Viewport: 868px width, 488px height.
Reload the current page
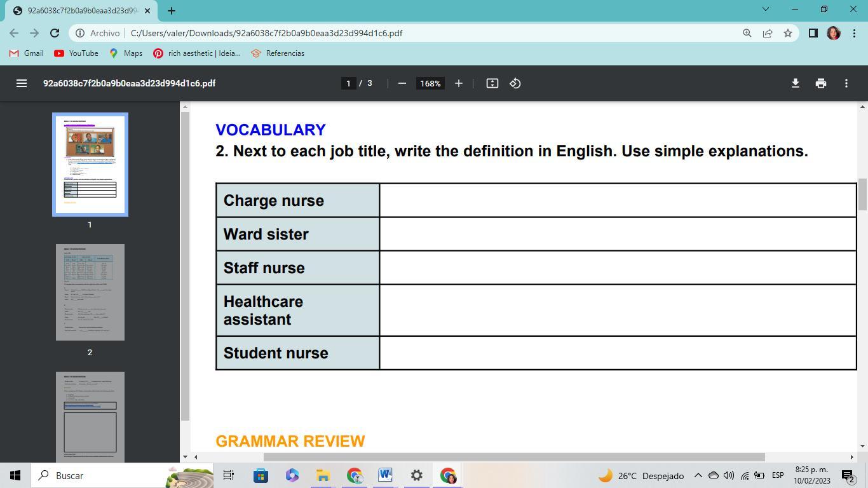point(55,33)
